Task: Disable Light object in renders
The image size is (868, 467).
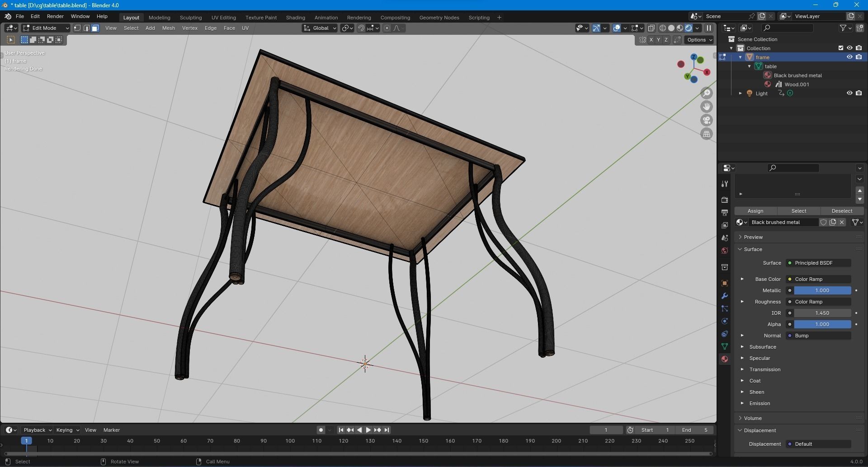Action: pyautogui.click(x=859, y=93)
